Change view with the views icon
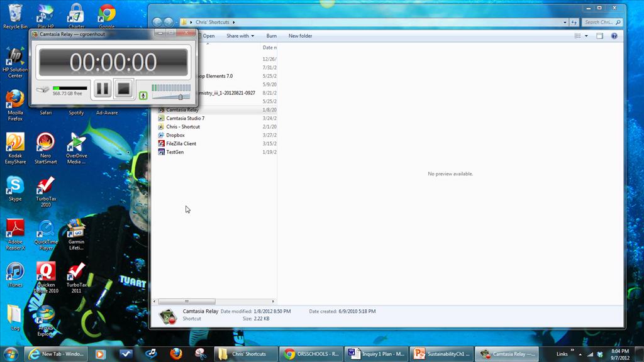The image size is (644, 362). pyautogui.click(x=578, y=36)
